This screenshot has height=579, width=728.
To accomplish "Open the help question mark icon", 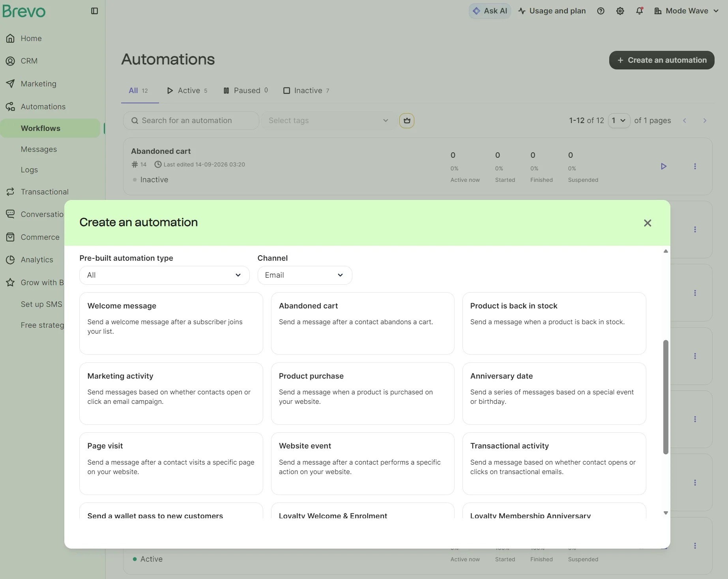I will (601, 11).
